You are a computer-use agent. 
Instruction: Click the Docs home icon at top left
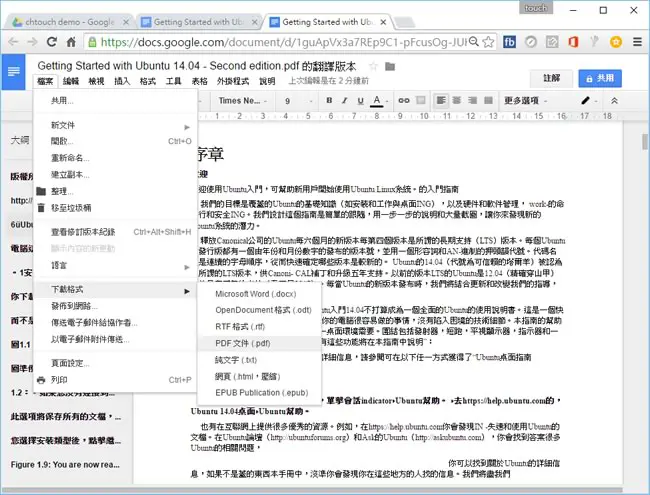13,72
